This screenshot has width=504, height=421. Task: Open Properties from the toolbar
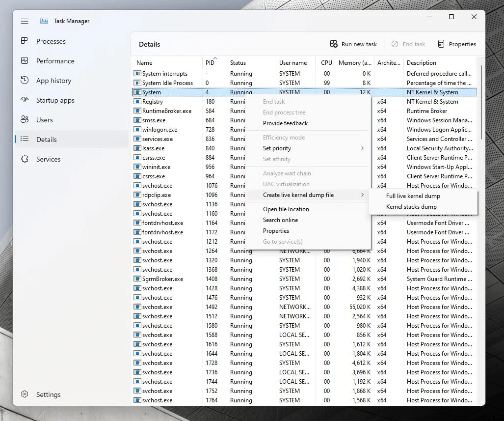457,44
